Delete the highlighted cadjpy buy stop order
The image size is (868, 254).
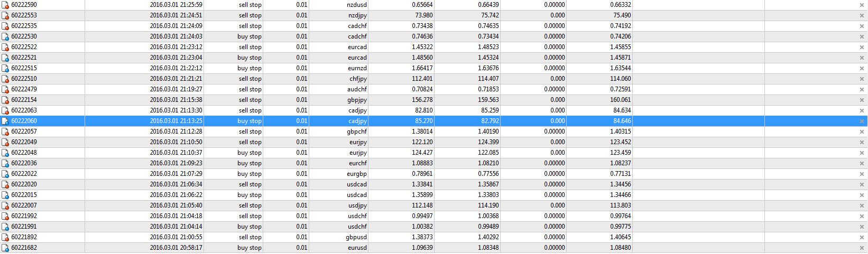click(x=862, y=121)
